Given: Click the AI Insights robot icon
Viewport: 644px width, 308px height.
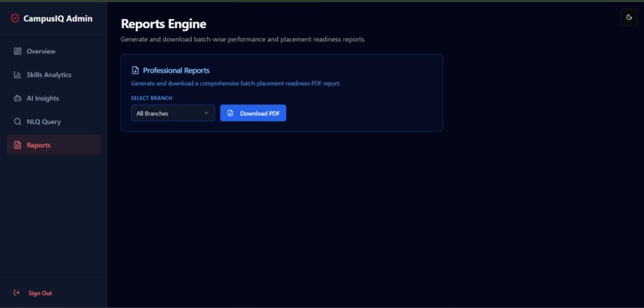Looking at the screenshot, I should click(x=18, y=98).
